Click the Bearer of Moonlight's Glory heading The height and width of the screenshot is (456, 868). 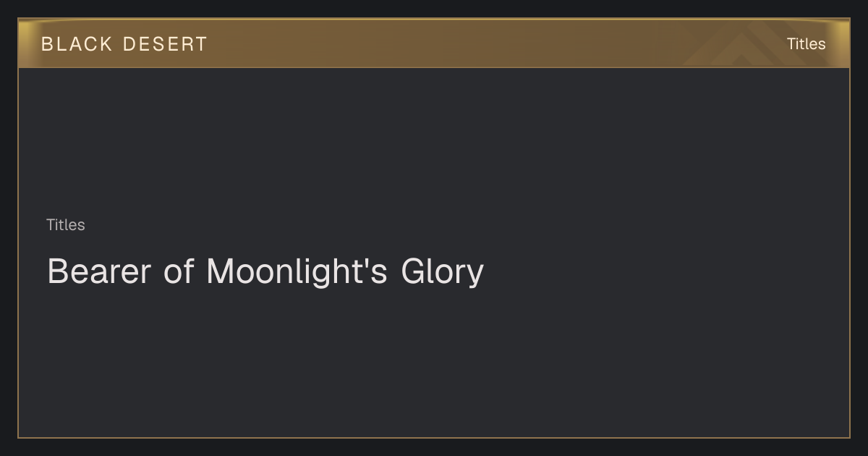pyautogui.click(x=265, y=272)
